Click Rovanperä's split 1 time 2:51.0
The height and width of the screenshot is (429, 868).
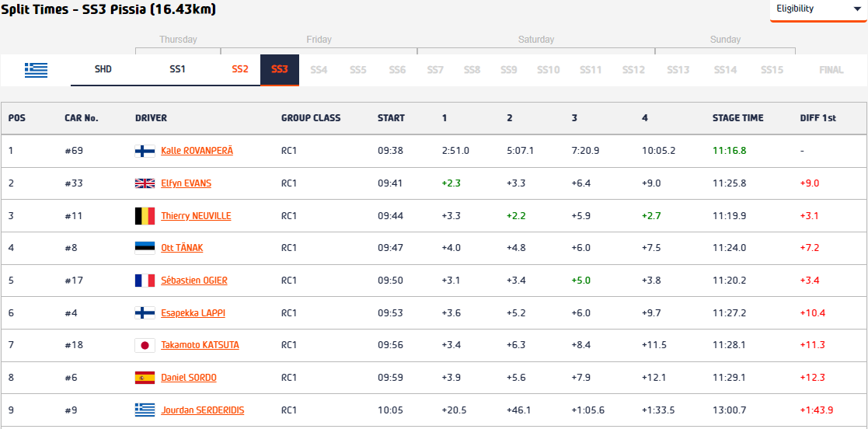click(x=455, y=151)
